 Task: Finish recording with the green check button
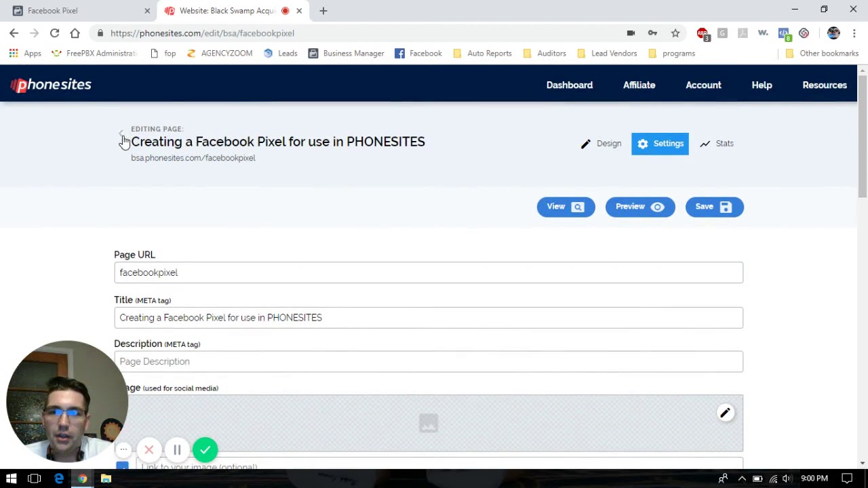(x=205, y=450)
